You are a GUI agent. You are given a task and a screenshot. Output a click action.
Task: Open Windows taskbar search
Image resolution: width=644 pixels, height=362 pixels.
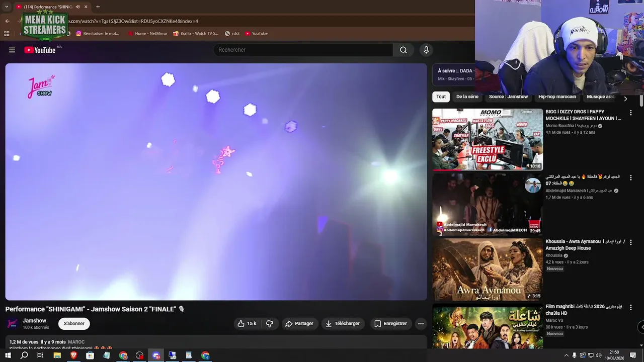(x=24, y=355)
